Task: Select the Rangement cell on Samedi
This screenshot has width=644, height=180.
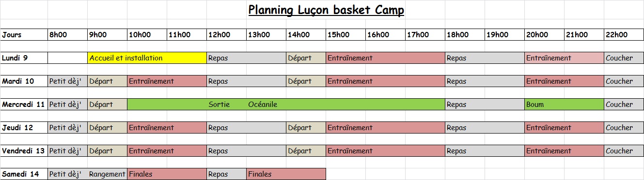Action: 107,174
